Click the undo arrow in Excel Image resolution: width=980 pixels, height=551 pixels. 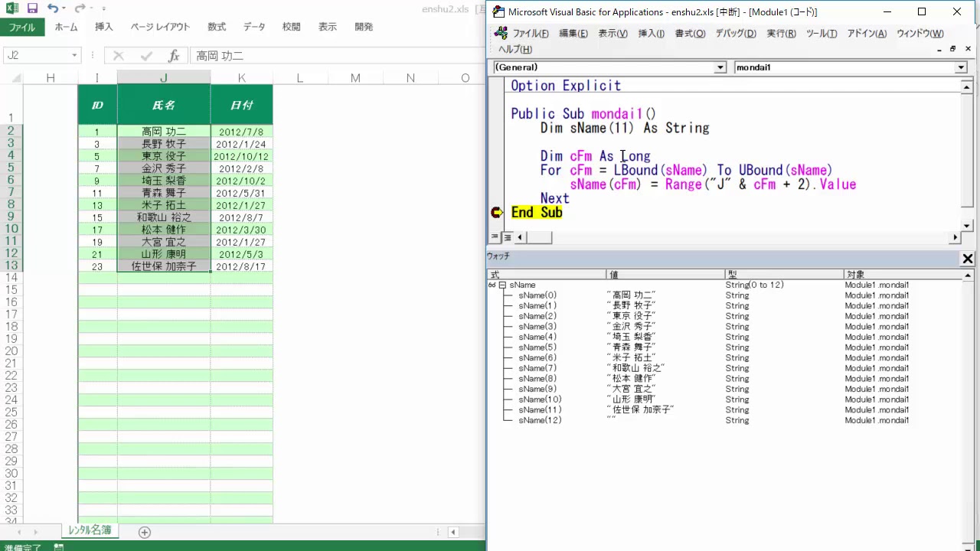[x=53, y=9]
